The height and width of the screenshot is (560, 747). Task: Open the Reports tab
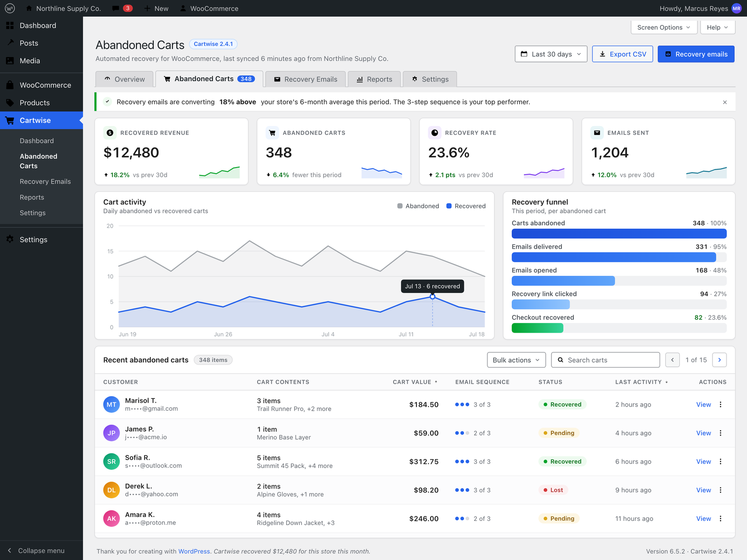pos(374,79)
